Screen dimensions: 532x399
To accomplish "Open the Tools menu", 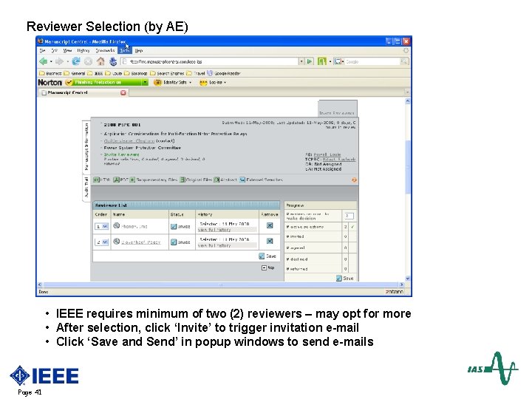I will (125, 50).
